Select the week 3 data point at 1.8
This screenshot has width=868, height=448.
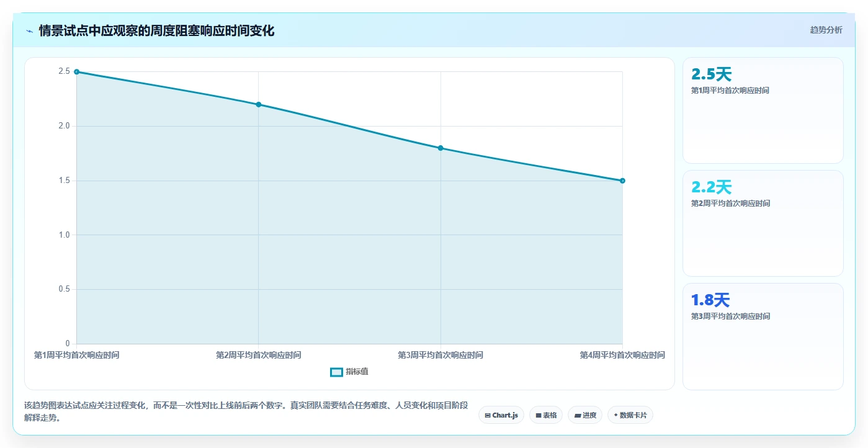click(441, 148)
